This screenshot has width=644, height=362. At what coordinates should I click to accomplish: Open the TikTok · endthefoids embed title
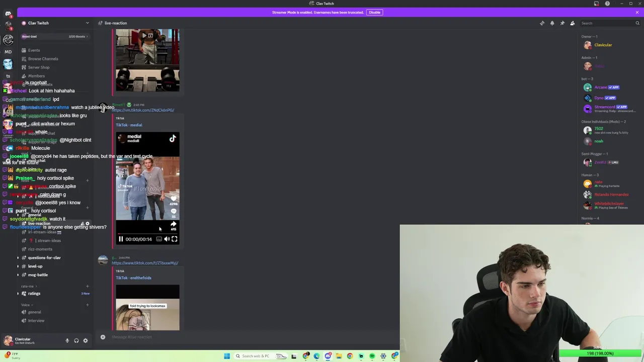coord(133,278)
